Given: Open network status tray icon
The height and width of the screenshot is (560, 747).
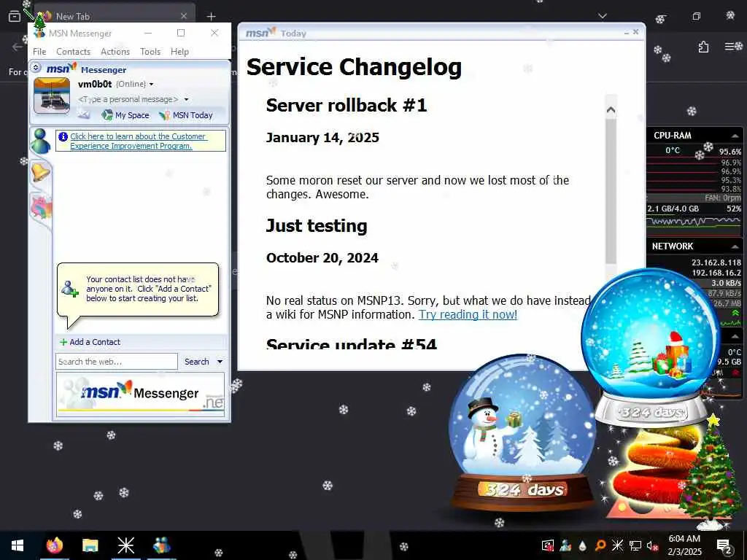Looking at the screenshot, I should (x=635, y=545).
